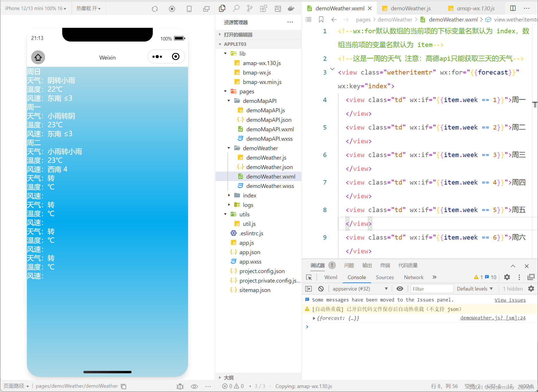The height and width of the screenshot is (392, 538).
Task: Click the simulator stop/record icon
Action: pyautogui.click(x=172, y=9)
